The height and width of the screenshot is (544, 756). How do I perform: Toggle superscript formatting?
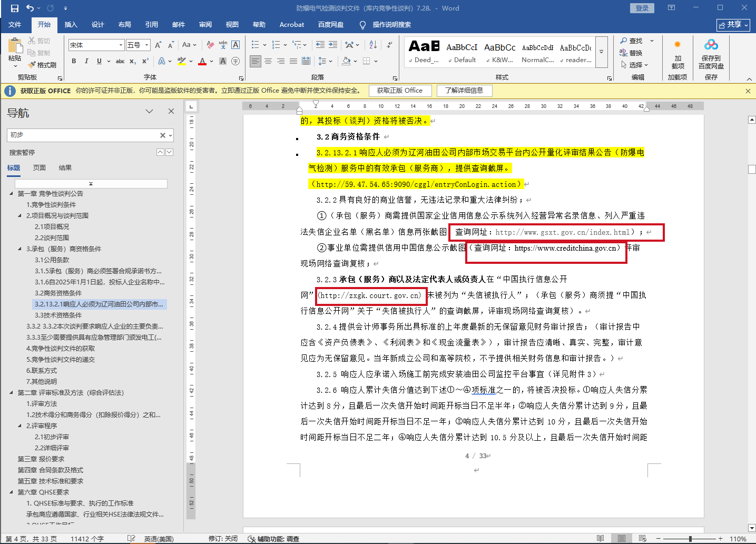145,61
